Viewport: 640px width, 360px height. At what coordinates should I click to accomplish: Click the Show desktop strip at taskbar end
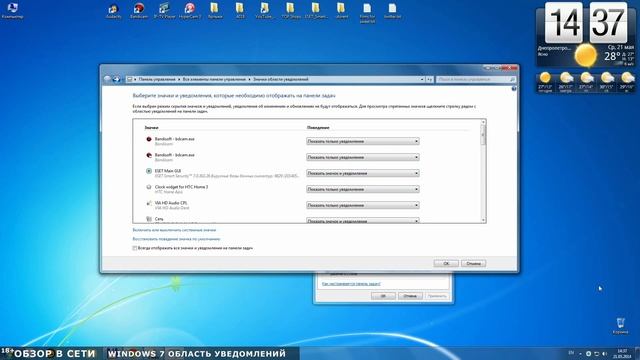[x=637, y=353]
